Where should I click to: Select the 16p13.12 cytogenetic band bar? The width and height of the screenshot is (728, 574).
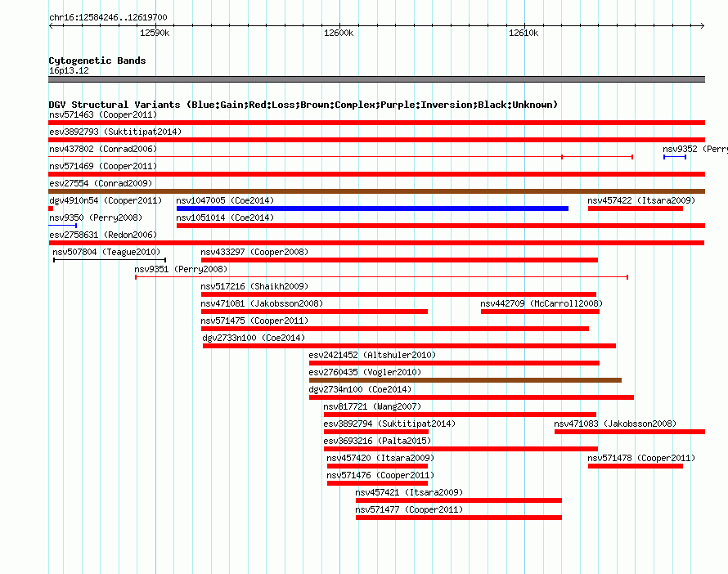(x=376, y=79)
